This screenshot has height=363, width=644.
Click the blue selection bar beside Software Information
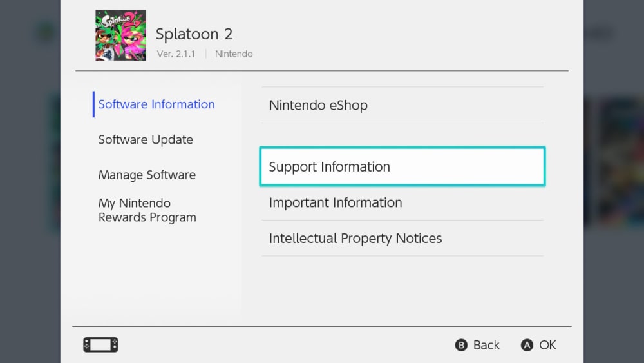tap(93, 104)
